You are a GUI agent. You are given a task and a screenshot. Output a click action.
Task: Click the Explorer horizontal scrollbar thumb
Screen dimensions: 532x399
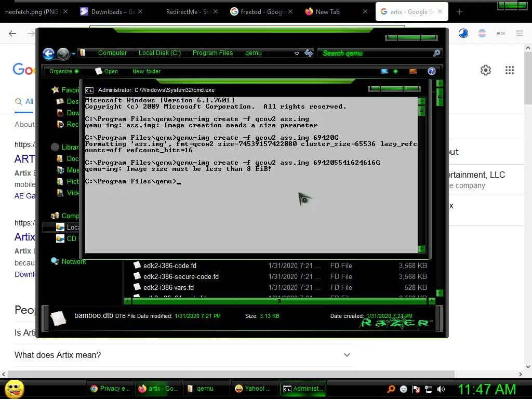[279, 301]
